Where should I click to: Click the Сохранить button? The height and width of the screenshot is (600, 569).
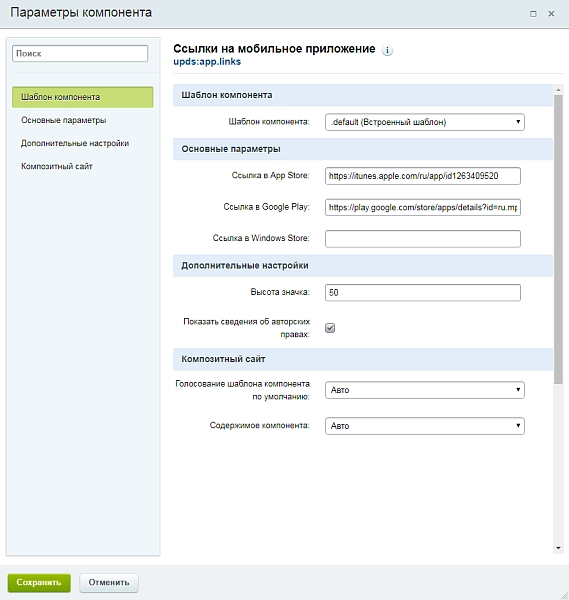pos(39,582)
